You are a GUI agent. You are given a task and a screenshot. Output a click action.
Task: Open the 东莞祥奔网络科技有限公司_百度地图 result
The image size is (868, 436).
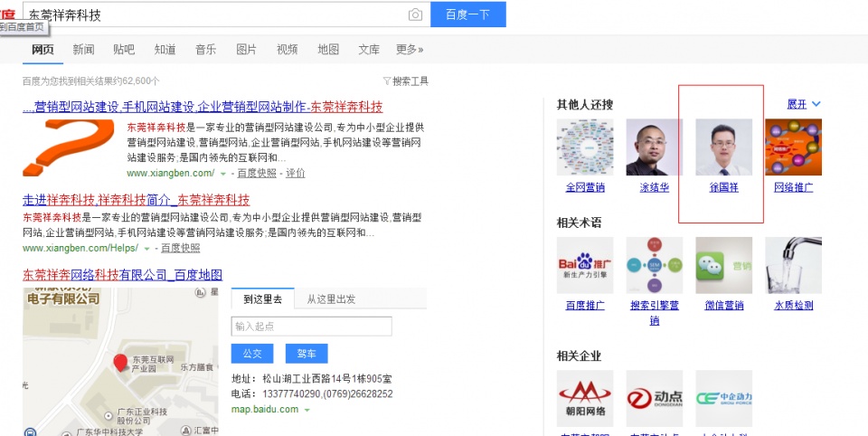pos(122,275)
